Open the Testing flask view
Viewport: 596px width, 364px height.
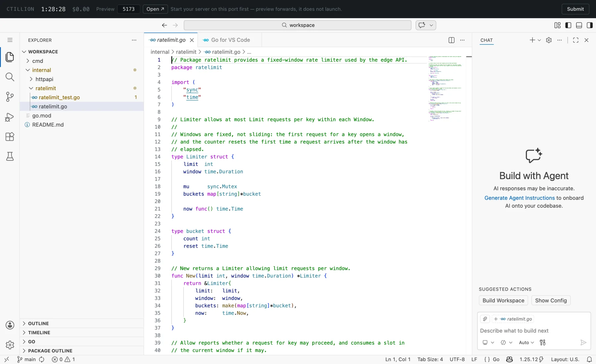click(10, 157)
